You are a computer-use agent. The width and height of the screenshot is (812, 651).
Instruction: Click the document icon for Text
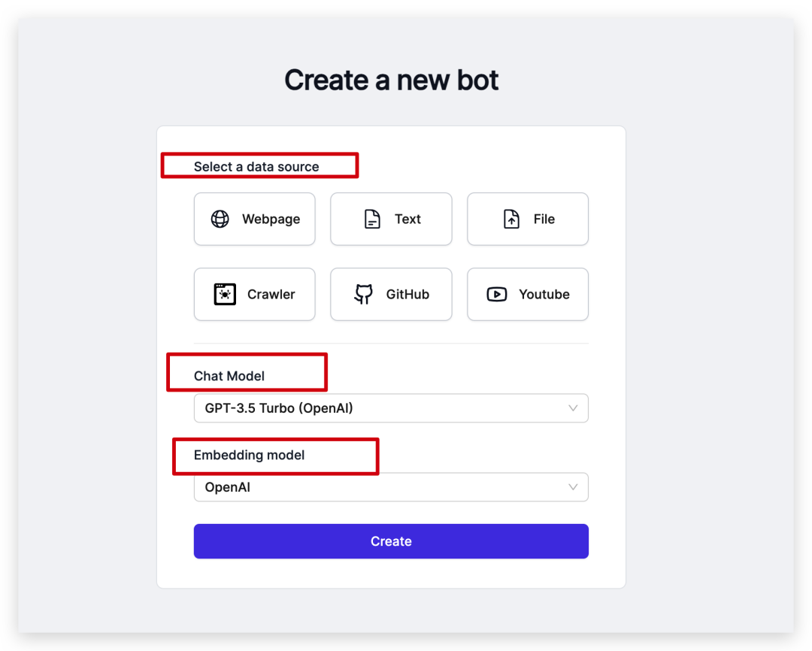click(372, 219)
